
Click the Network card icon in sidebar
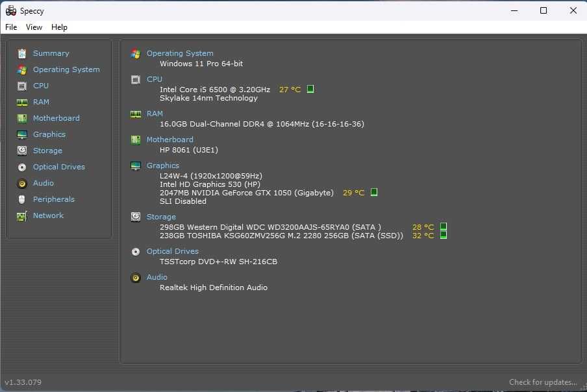point(22,216)
